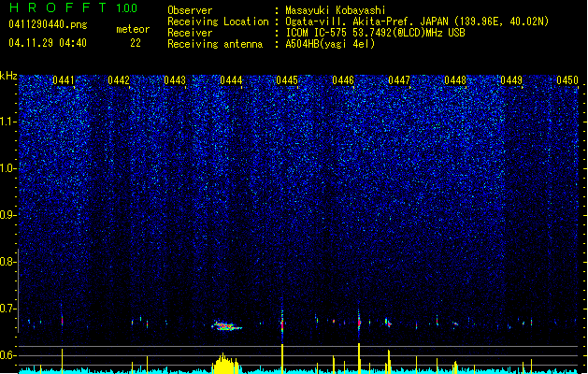Click the 0445 time marker

click(x=287, y=80)
